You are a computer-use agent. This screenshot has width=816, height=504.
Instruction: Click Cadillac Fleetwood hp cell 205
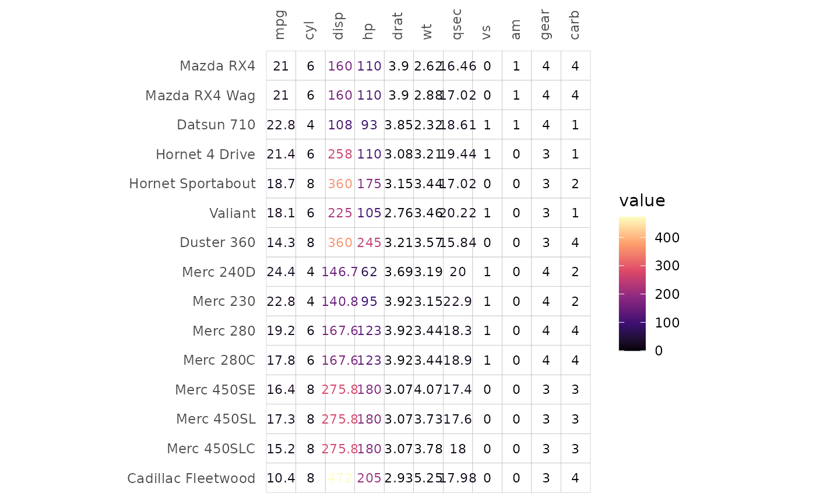coord(370,478)
